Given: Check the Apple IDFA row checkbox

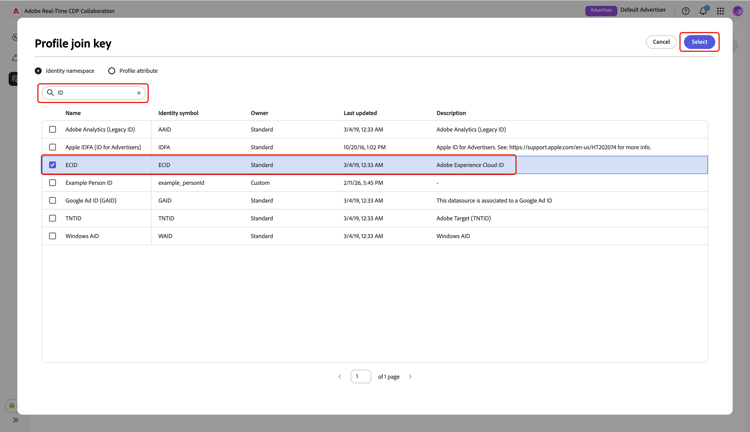Looking at the screenshot, I should pos(53,147).
